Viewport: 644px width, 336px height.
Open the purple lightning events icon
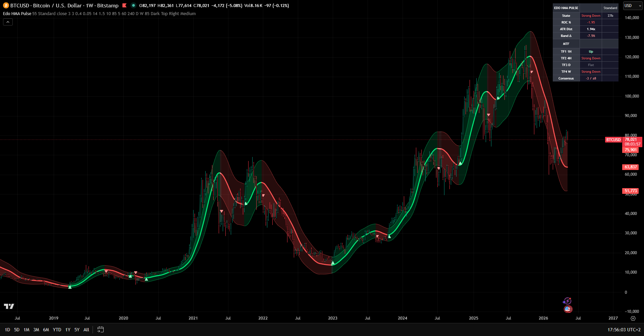[567, 301]
